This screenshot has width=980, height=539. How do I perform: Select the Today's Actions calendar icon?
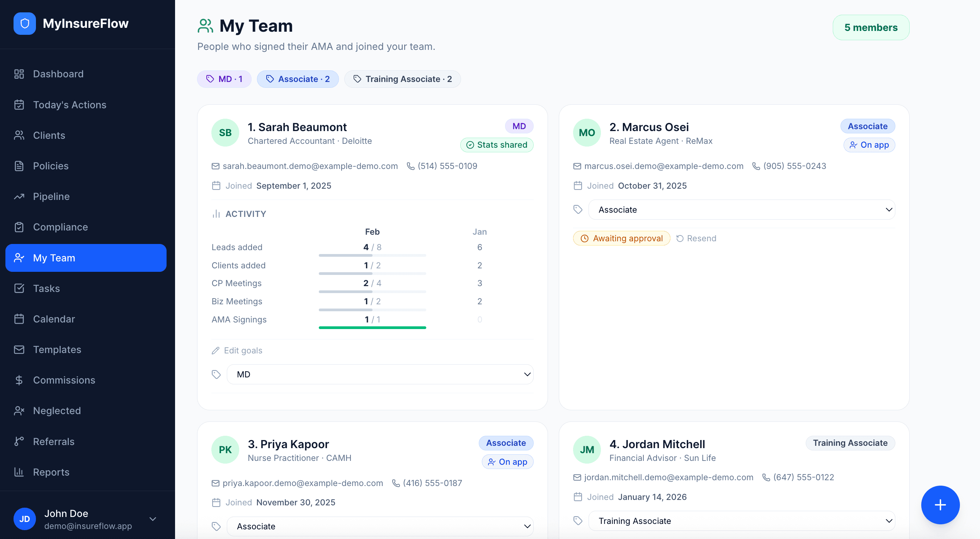click(x=19, y=104)
